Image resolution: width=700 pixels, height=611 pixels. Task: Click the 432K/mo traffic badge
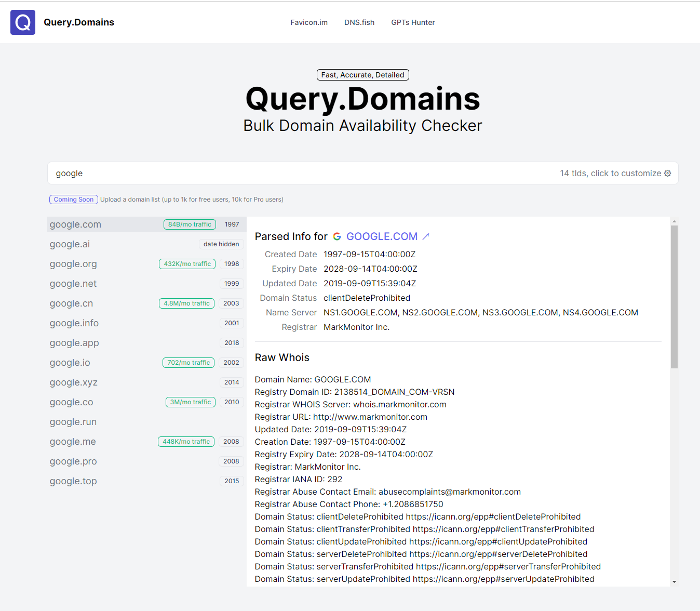(x=187, y=264)
